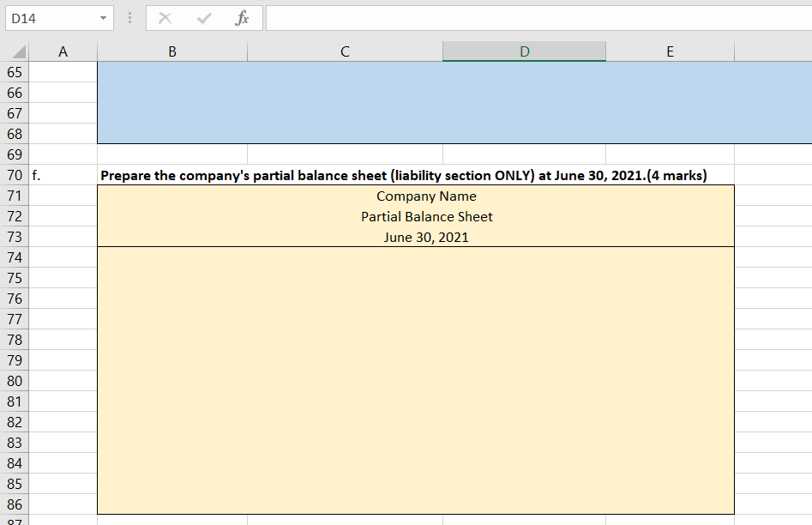Select row 77 header
The width and height of the screenshot is (812, 525).
15,319
